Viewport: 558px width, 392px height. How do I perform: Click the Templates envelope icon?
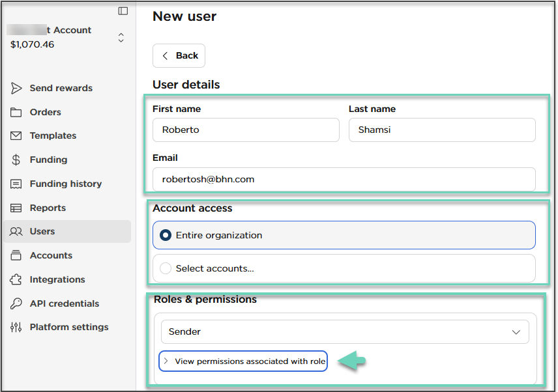point(16,135)
